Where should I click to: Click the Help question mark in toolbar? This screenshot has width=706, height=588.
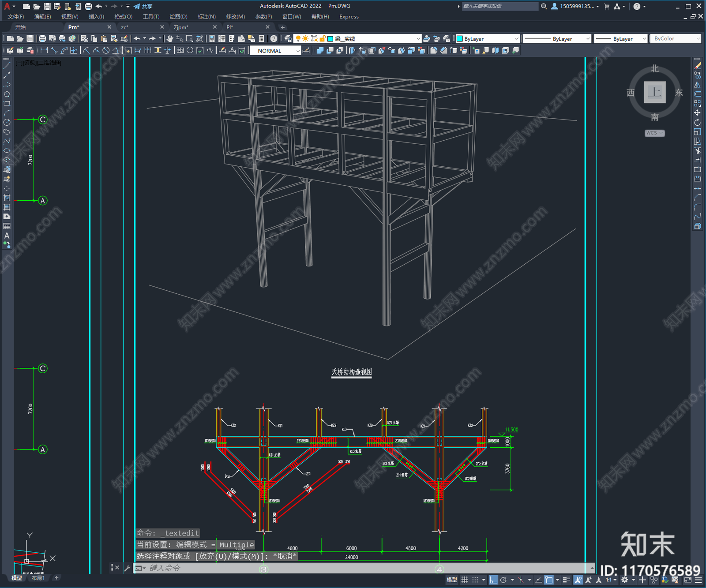(x=274, y=39)
